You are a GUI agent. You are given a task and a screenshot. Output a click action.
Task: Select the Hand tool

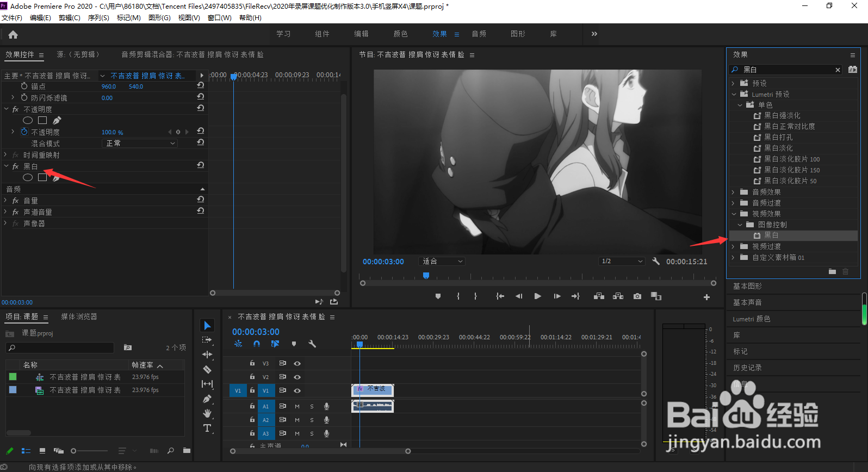click(207, 413)
